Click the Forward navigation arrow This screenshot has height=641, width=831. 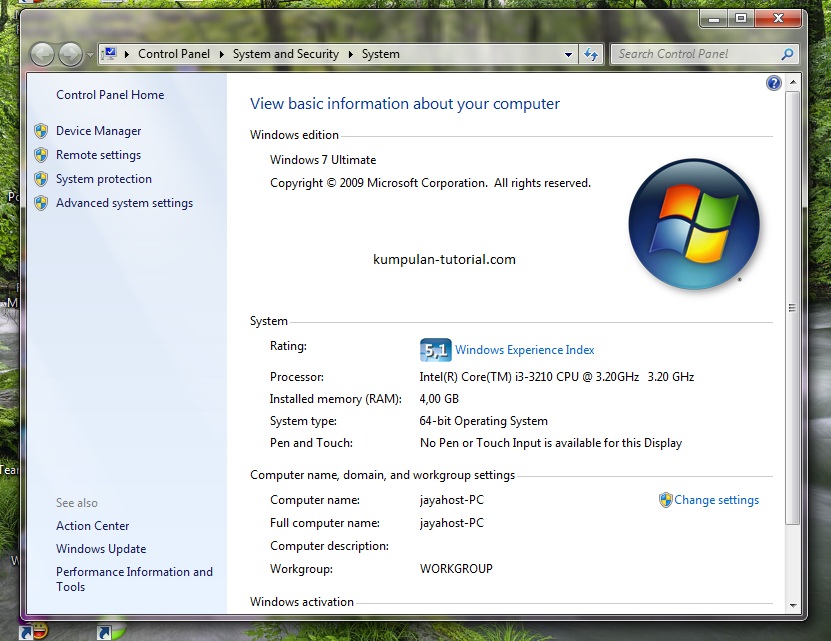[x=70, y=54]
